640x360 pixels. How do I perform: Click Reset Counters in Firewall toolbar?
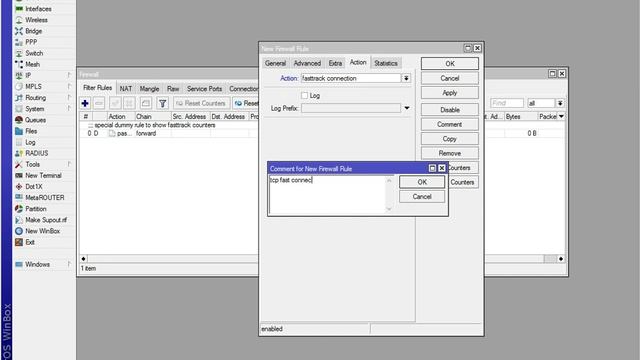point(201,103)
